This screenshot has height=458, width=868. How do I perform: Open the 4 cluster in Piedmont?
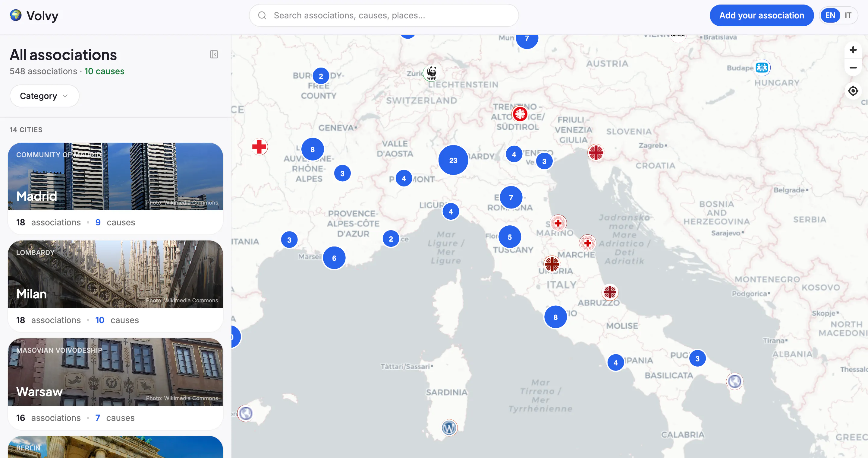point(404,178)
